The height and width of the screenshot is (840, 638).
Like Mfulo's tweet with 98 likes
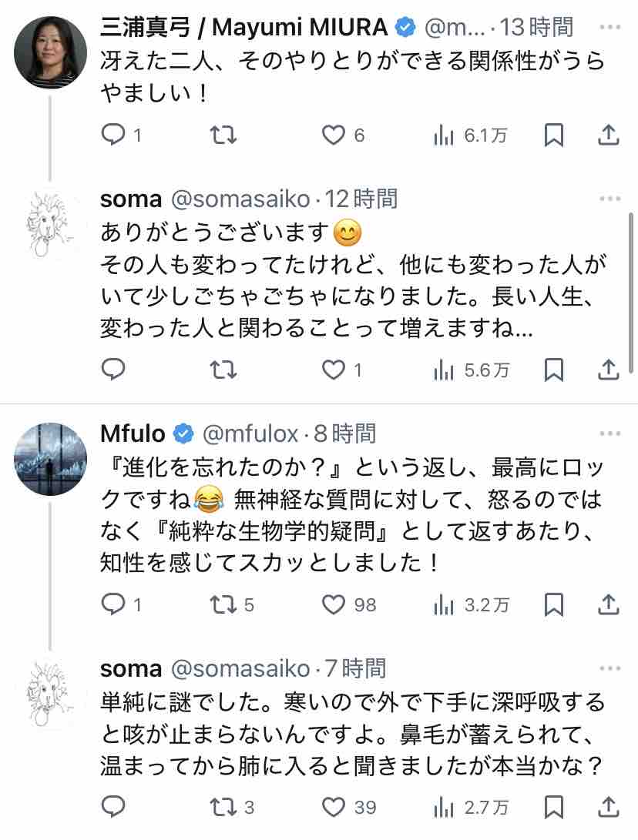[333, 605]
